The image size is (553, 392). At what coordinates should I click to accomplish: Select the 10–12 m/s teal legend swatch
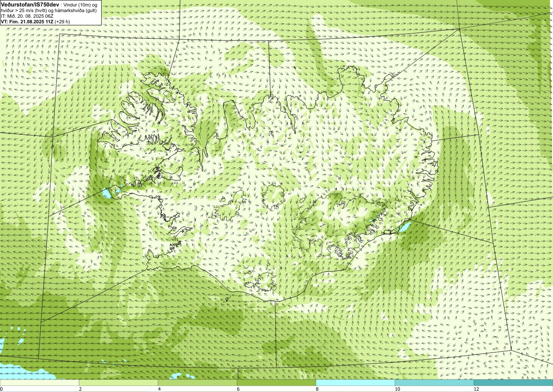point(434,383)
